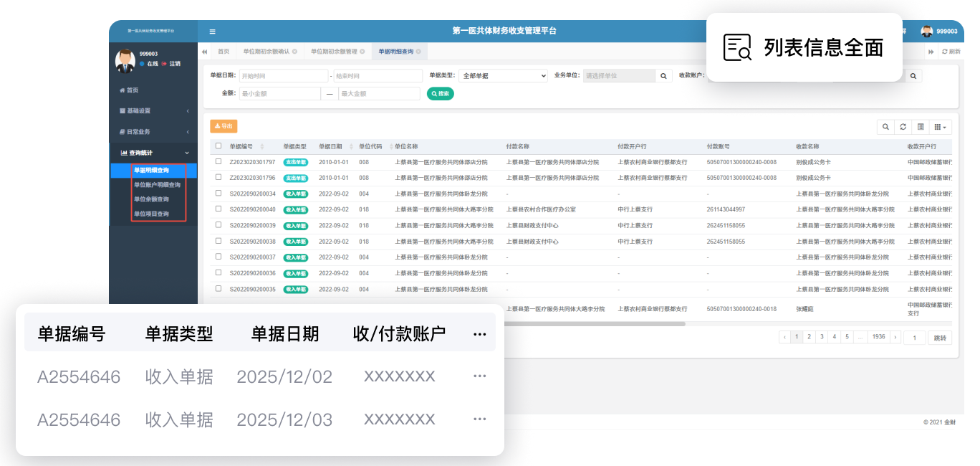The height and width of the screenshot is (466, 980).
Task: Go to page 1936 in pagination
Action: point(878,337)
